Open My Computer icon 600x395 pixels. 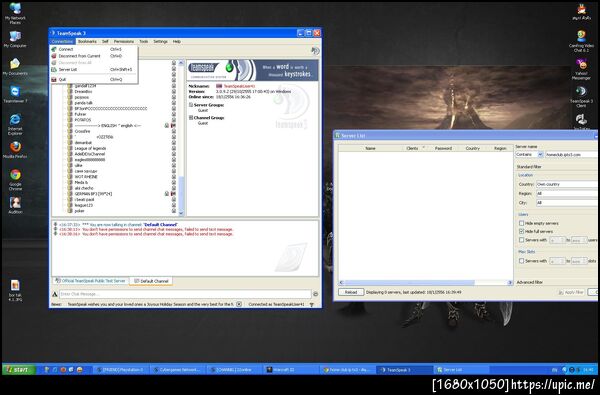point(15,37)
